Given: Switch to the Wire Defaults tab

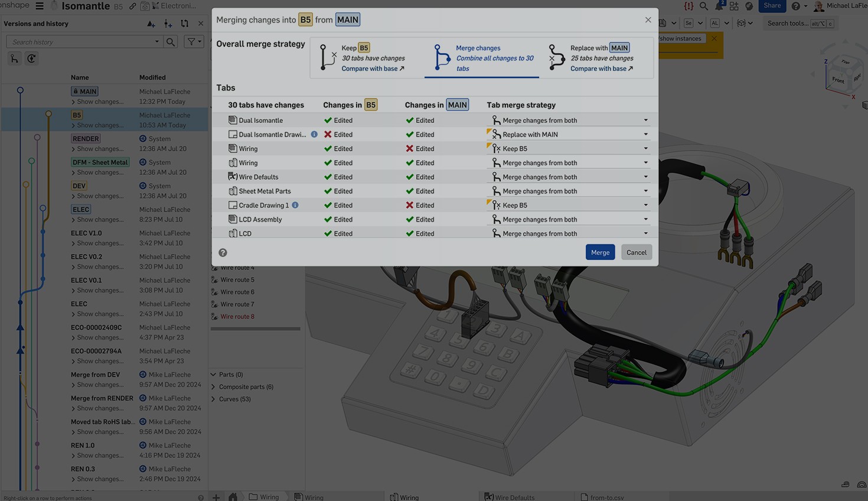Looking at the screenshot, I should 509,497.
